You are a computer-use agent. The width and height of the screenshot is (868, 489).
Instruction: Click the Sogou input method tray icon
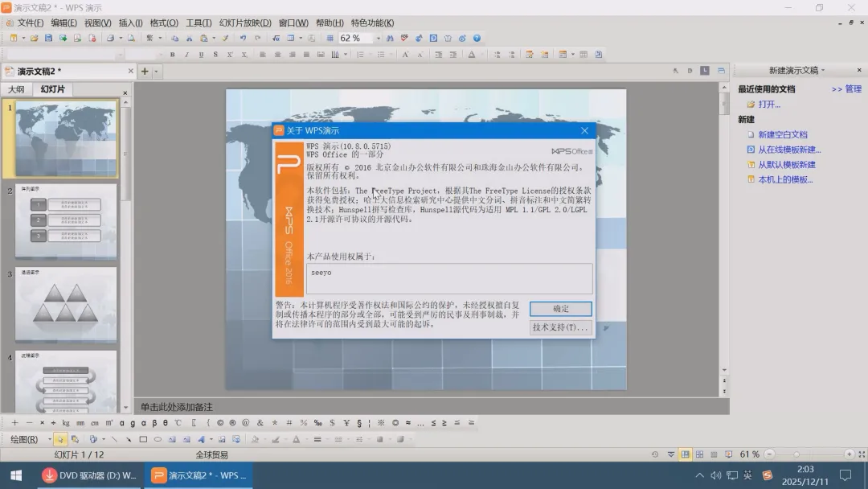tap(768, 475)
